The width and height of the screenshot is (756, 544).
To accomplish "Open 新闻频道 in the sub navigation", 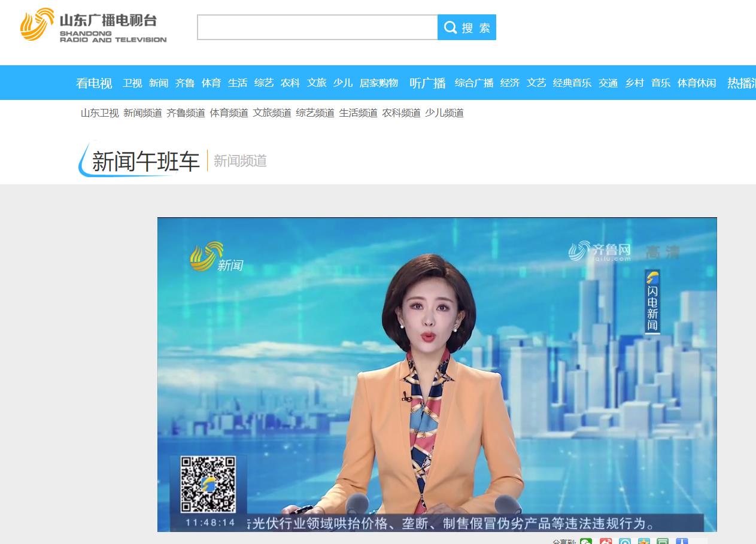I will coord(142,113).
